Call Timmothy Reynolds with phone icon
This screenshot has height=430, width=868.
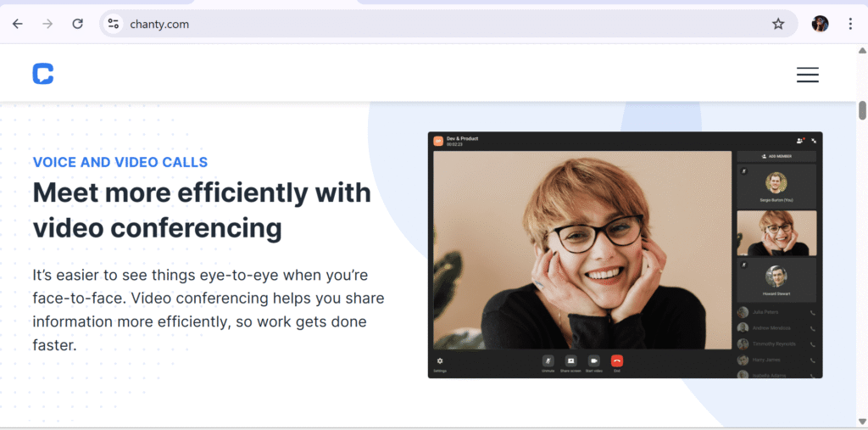812,344
